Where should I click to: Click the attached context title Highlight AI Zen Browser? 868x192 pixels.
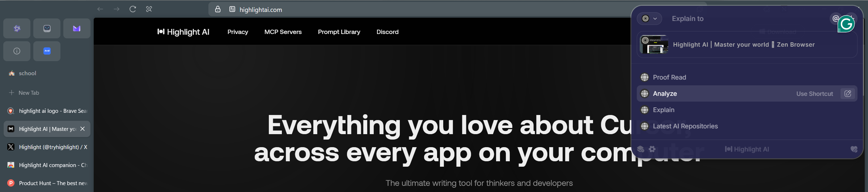pyautogui.click(x=744, y=44)
